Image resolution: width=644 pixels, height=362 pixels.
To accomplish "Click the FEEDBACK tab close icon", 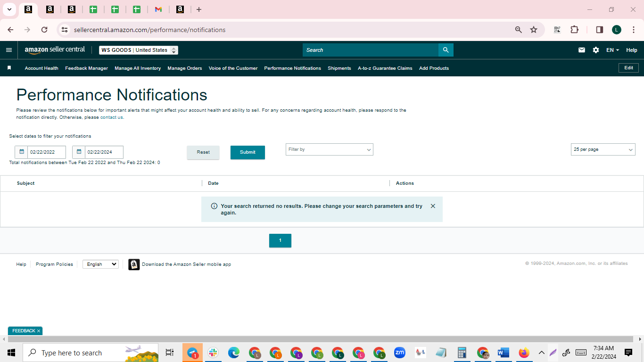I will [x=39, y=331].
